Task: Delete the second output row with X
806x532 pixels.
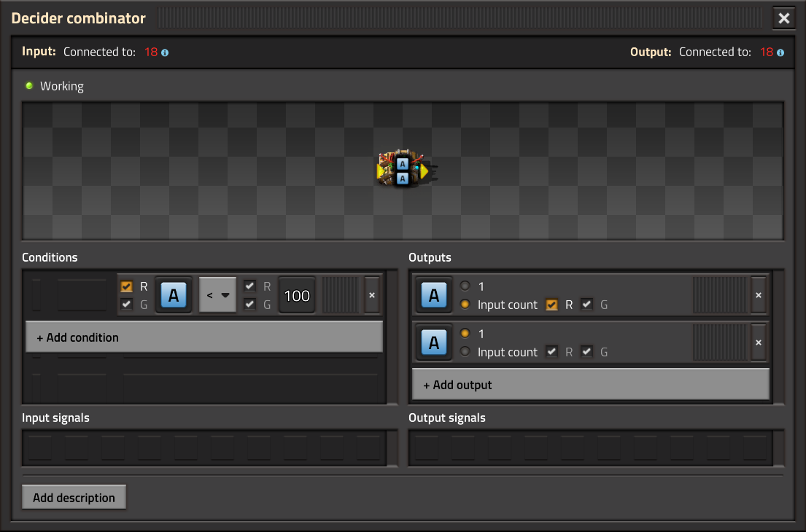Action: pos(759,343)
